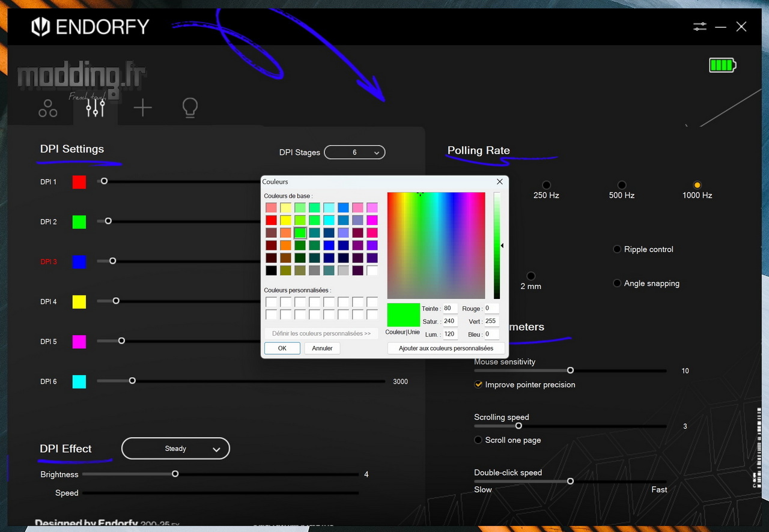Select the 500 Hz polling rate
Viewport: 769px width, 532px height.
622,185
